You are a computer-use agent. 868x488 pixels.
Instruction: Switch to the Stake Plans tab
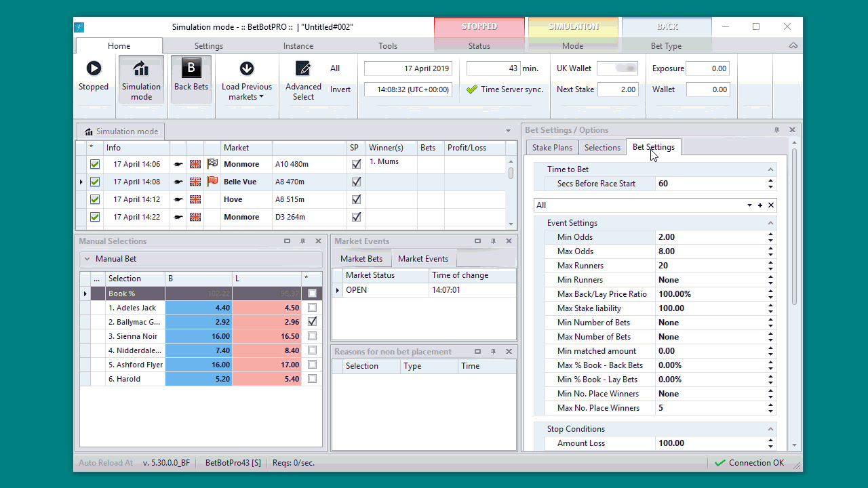tap(552, 148)
